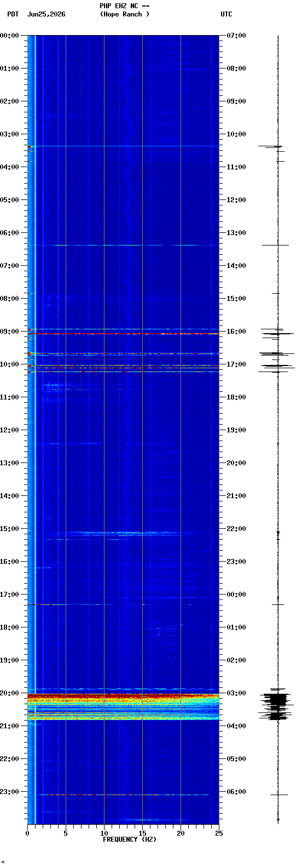Click the seismogram spike near 10:20 UTC
Screen dimensions: 302x868
click(x=270, y=146)
